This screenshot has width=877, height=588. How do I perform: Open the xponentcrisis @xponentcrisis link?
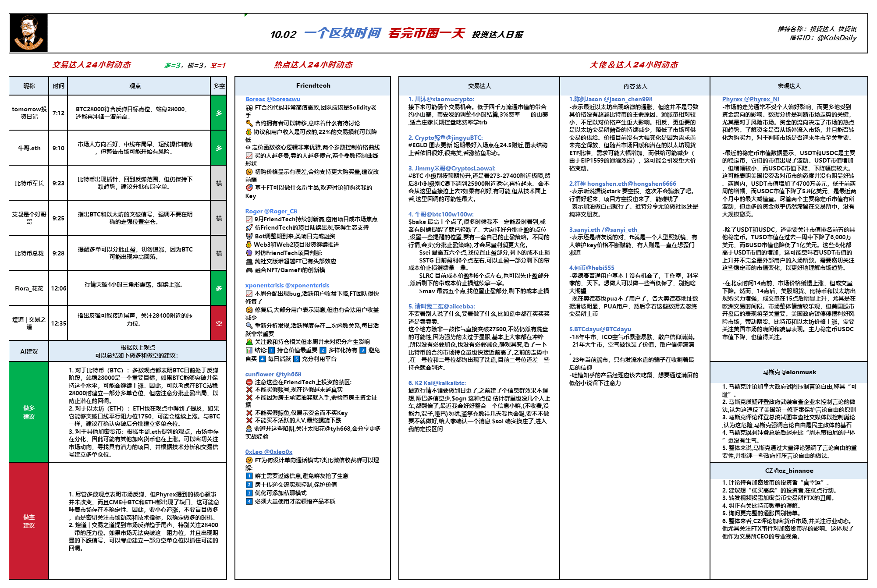287,285
